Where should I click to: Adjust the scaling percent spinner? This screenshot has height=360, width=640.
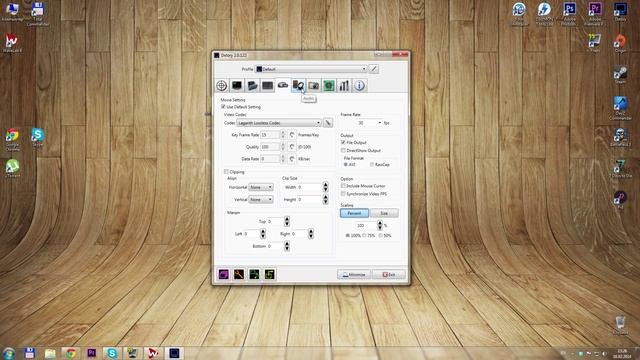tap(380, 225)
